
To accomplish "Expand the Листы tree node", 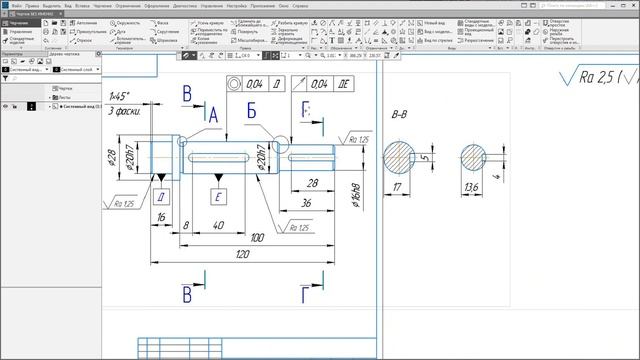I will click(50, 98).
